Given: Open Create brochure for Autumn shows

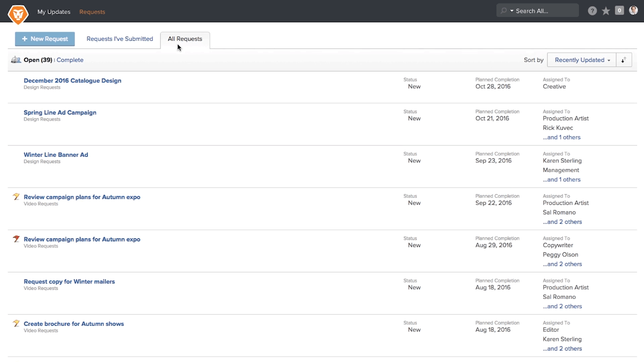Looking at the screenshot, I should pyautogui.click(x=74, y=324).
